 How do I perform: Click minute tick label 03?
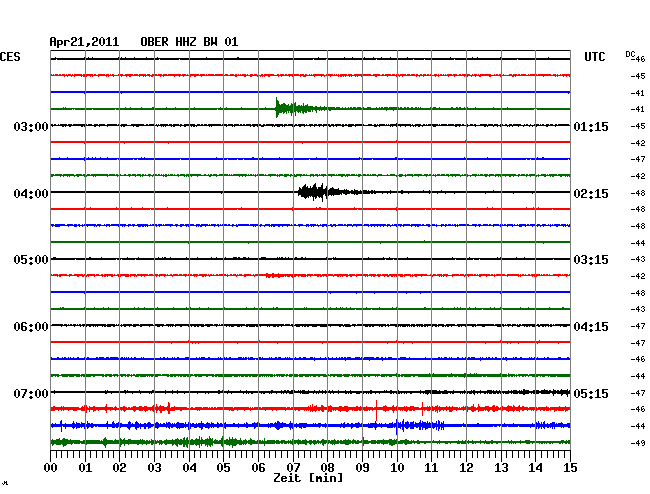click(154, 468)
